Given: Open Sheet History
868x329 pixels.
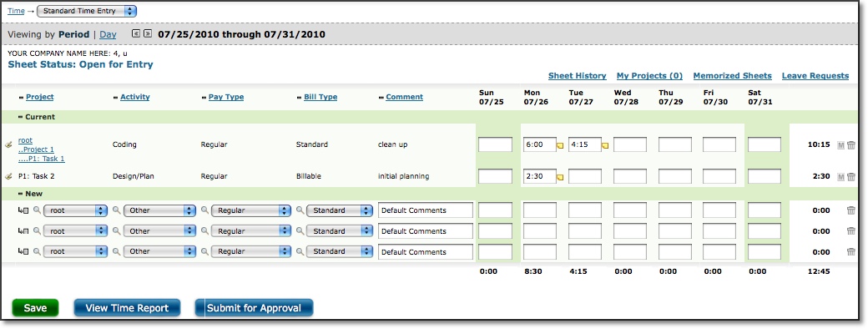Looking at the screenshot, I should [x=578, y=76].
